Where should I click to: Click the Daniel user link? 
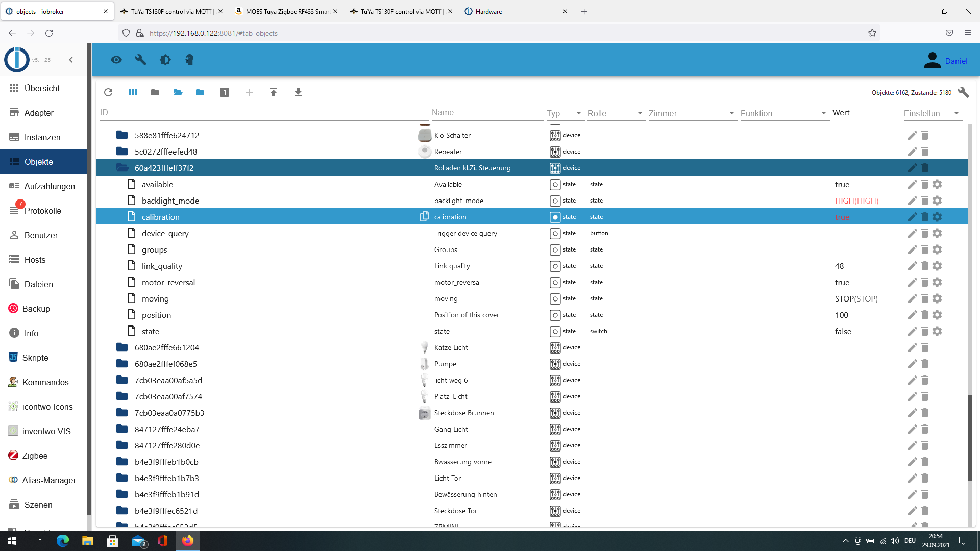956,61
